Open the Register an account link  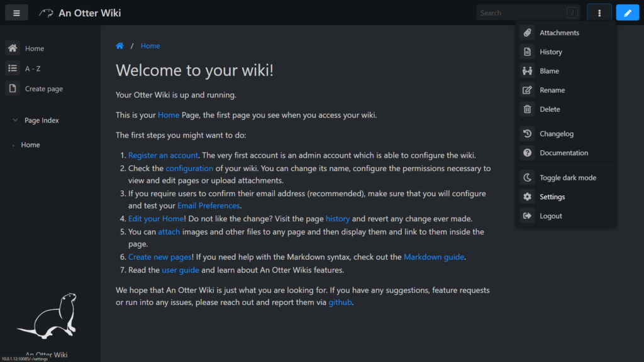(163, 155)
